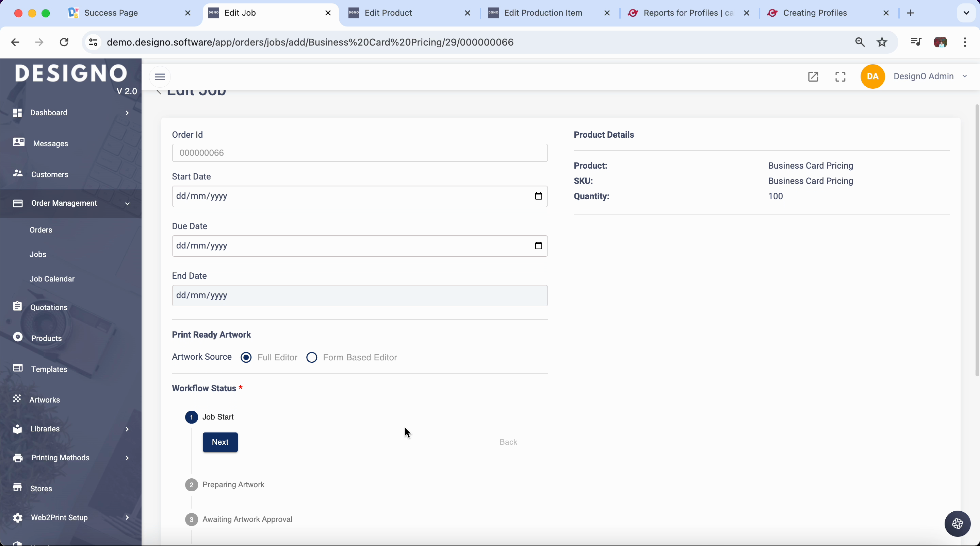Click workflow step 2 Preparing Artwork
Screen dimensions: 980x546
[233, 485]
